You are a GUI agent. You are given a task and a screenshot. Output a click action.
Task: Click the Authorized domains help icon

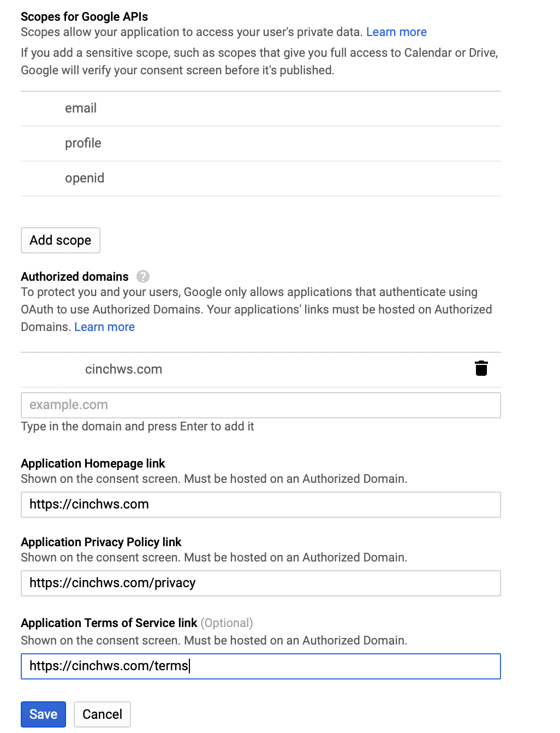click(x=143, y=276)
